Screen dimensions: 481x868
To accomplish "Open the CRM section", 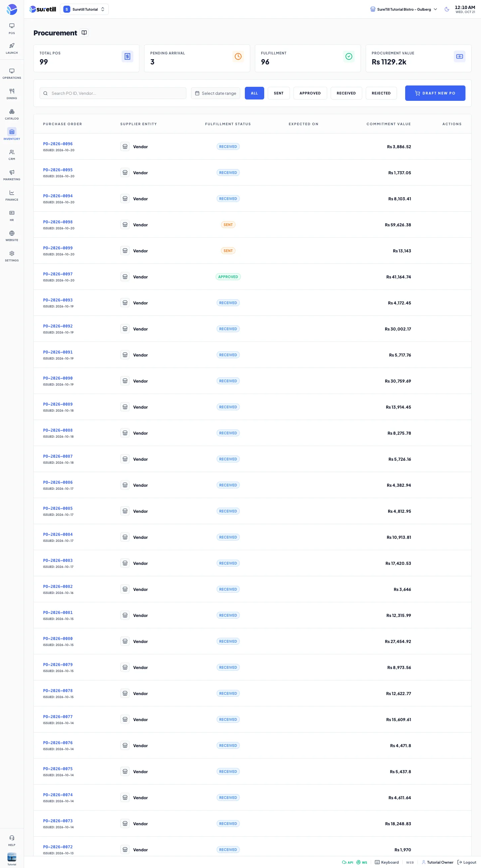I will 12,154.
